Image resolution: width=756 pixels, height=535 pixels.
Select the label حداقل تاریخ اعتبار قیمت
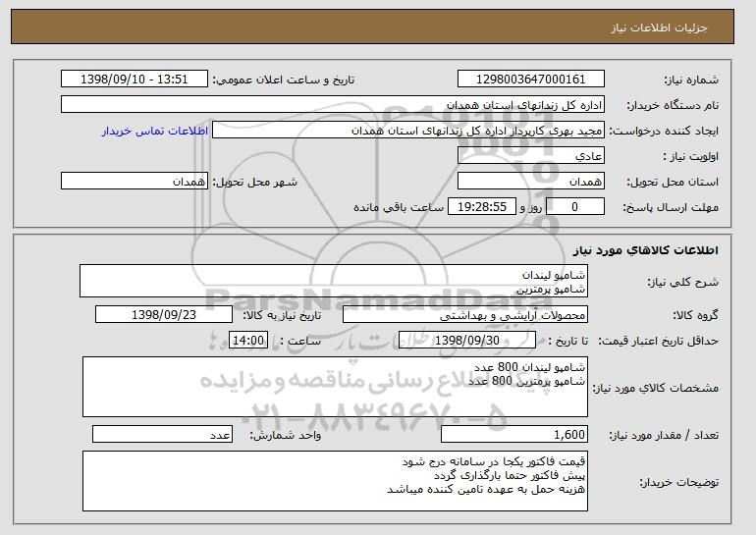658,341
